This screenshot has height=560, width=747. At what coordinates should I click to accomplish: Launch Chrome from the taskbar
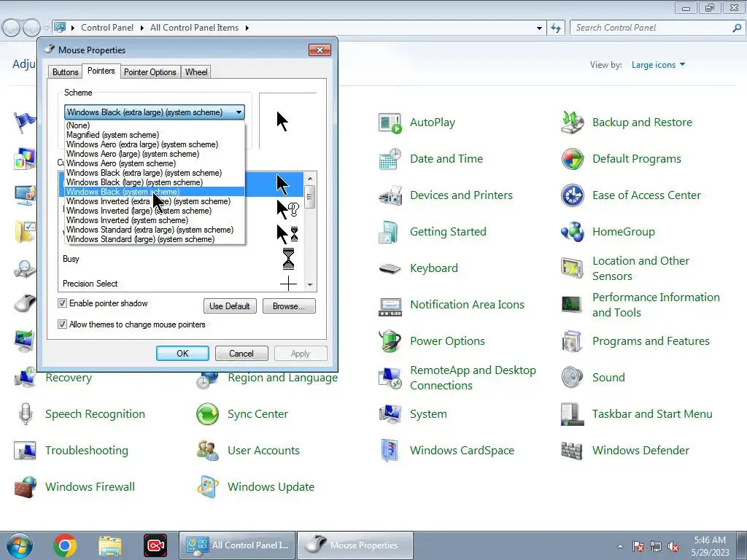[x=65, y=545]
